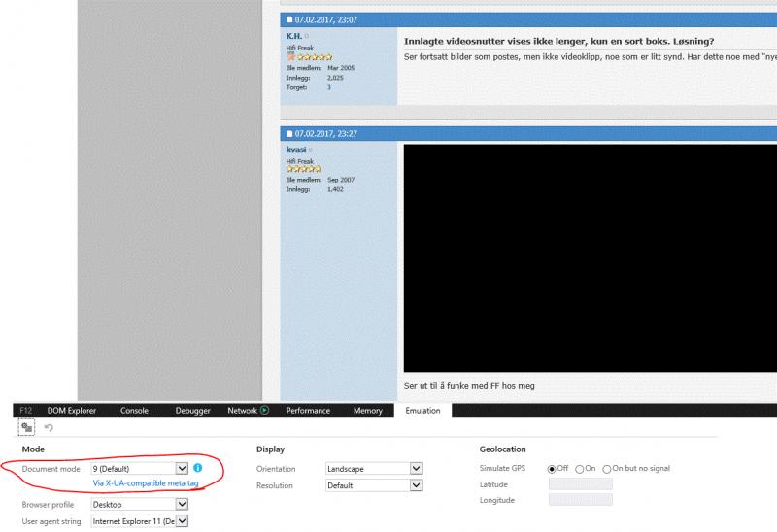Open the Performance tab
The image size is (777, 532).
308,410
